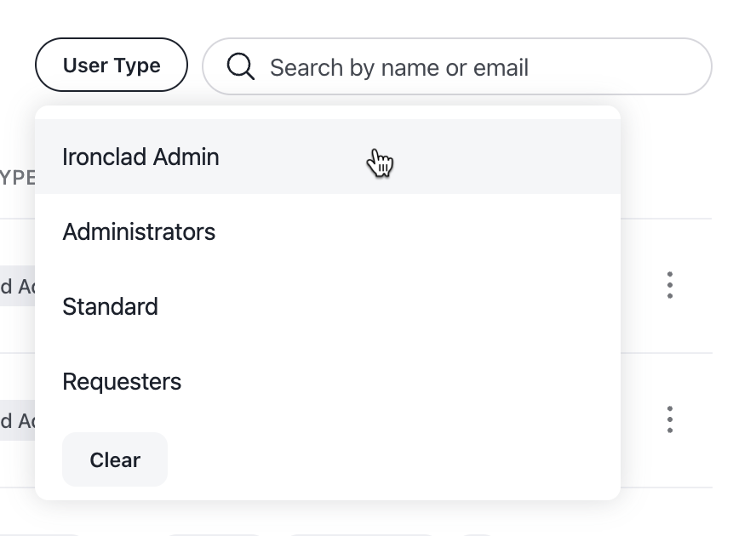This screenshot has width=756, height=536.
Task: Focus the Search by name or email field
Action: pyautogui.click(x=456, y=66)
